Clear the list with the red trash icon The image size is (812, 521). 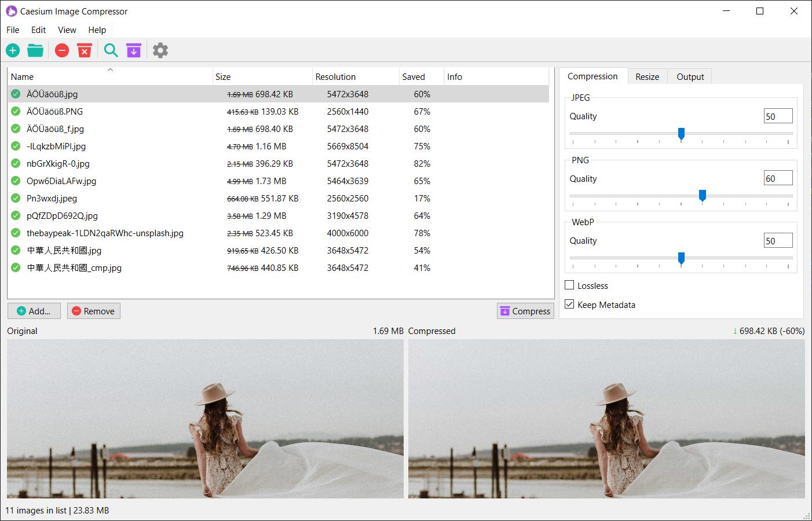(85, 50)
